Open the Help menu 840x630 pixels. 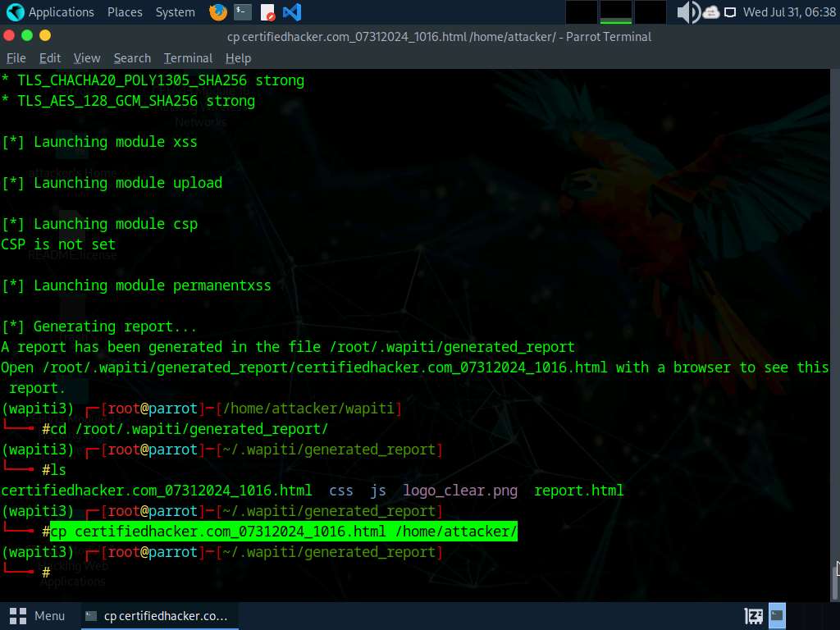coord(238,58)
